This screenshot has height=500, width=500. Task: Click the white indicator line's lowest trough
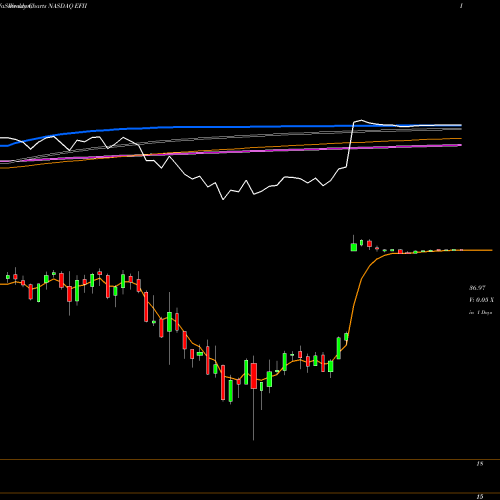(x=223, y=199)
